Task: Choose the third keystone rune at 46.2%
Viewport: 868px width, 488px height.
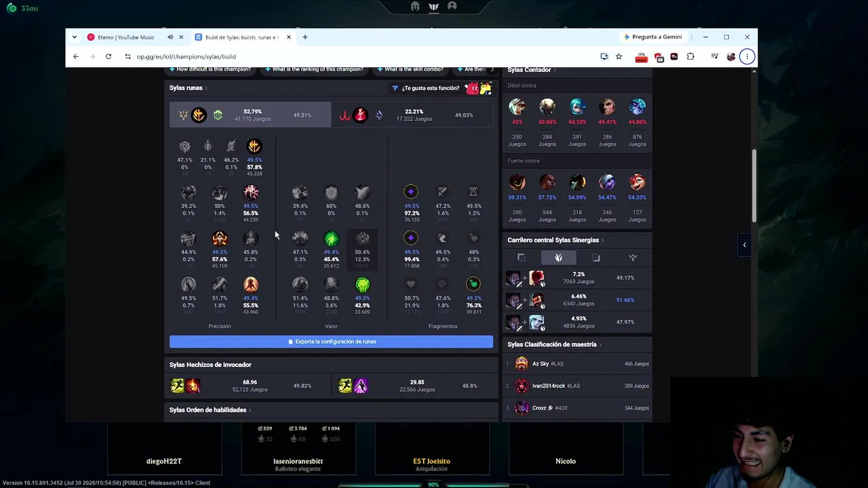Action: click(231, 146)
